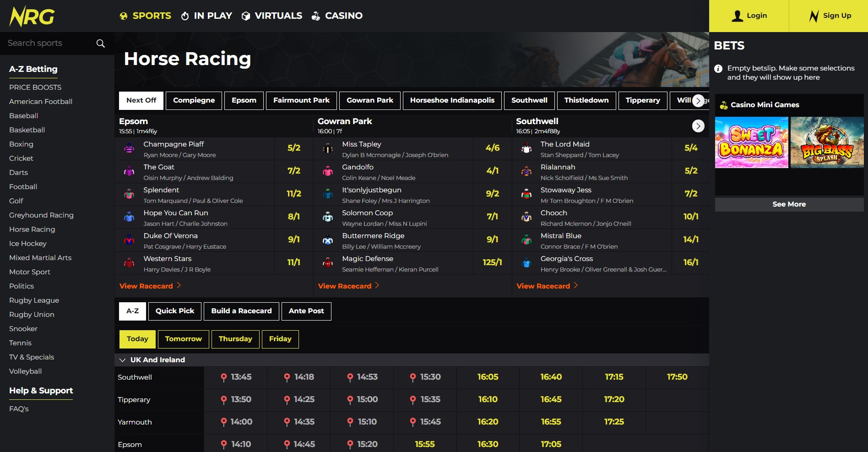Image resolution: width=868 pixels, height=452 pixels.
Task: Expand more meetings using the Southwell column arrow
Action: [698, 126]
